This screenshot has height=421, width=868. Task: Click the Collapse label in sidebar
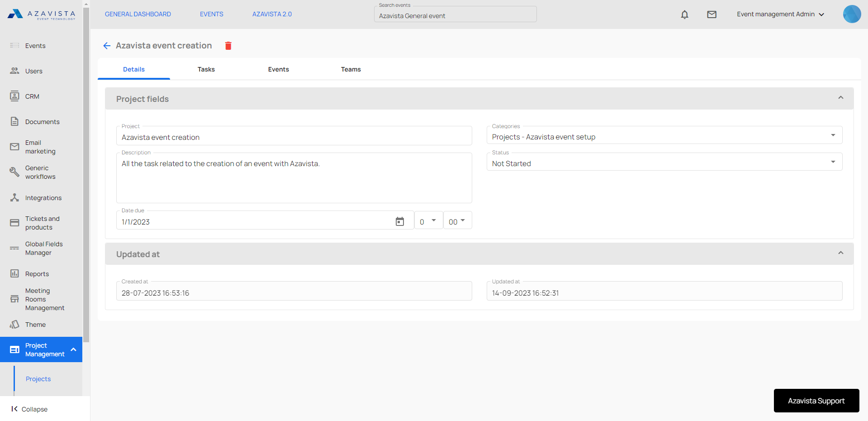point(34,409)
